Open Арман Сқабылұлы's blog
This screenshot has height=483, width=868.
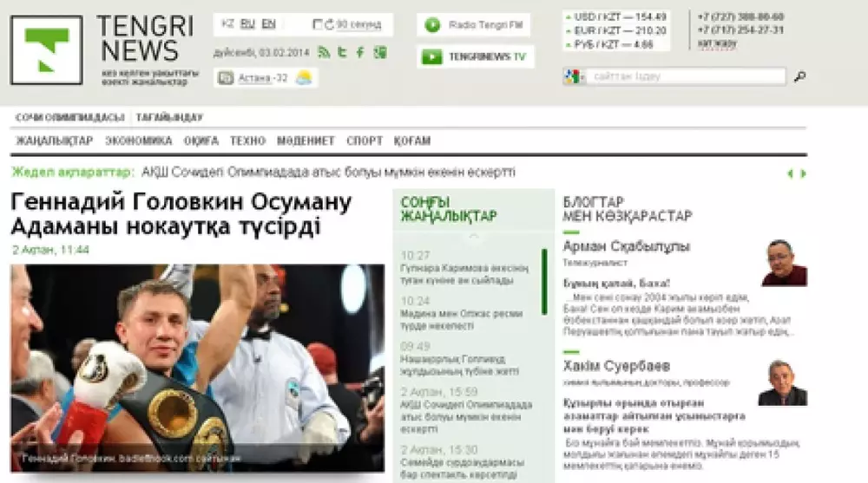(626, 247)
